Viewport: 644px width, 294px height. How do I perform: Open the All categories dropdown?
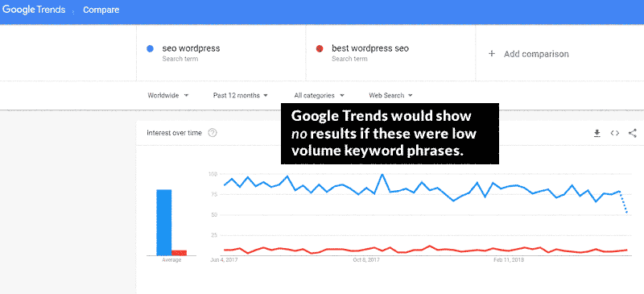coord(319,95)
